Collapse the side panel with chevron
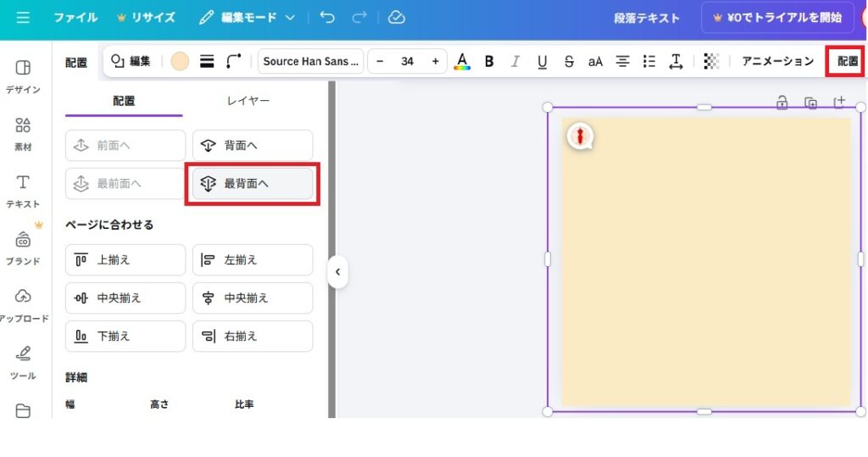868x457 pixels. (x=337, y=272)
